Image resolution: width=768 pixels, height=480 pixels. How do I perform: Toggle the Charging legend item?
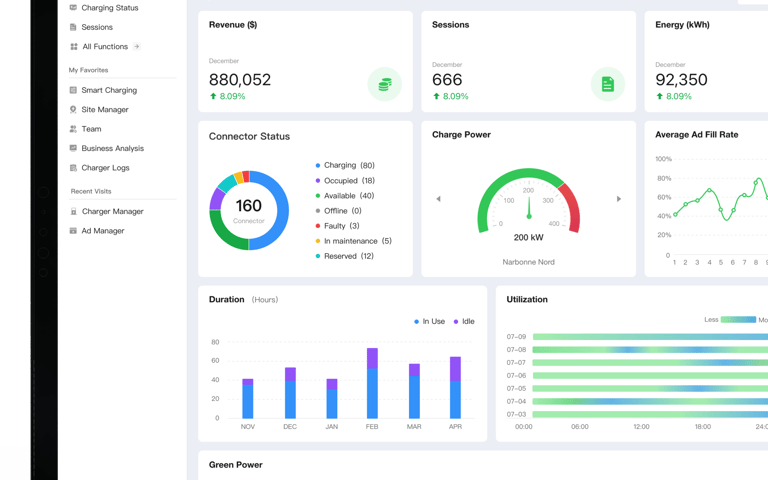pos(345,166)
